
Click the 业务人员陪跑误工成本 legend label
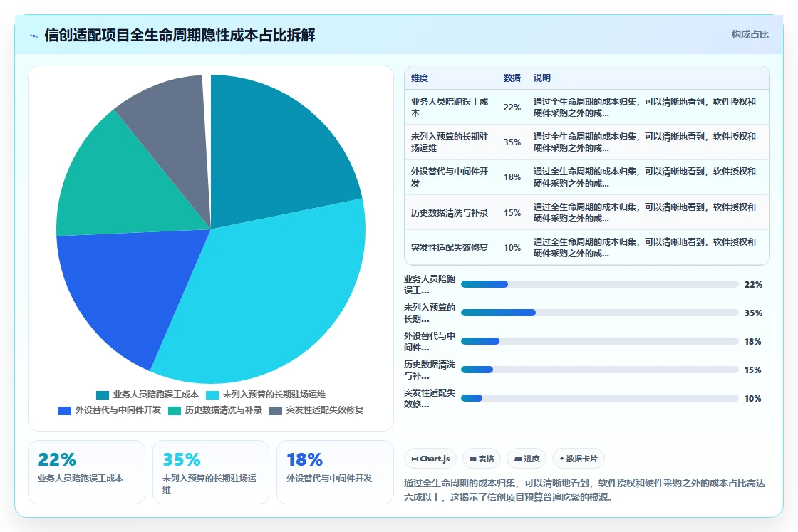(x=156, y=395)
